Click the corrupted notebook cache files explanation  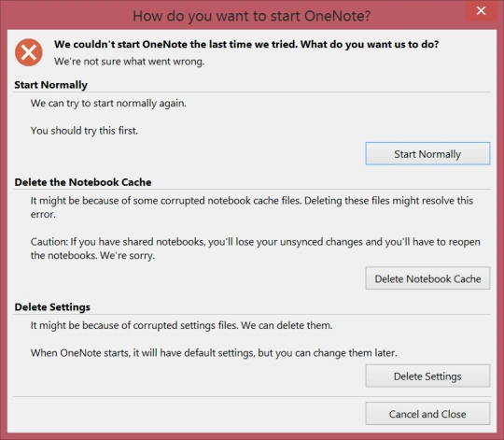252,207
